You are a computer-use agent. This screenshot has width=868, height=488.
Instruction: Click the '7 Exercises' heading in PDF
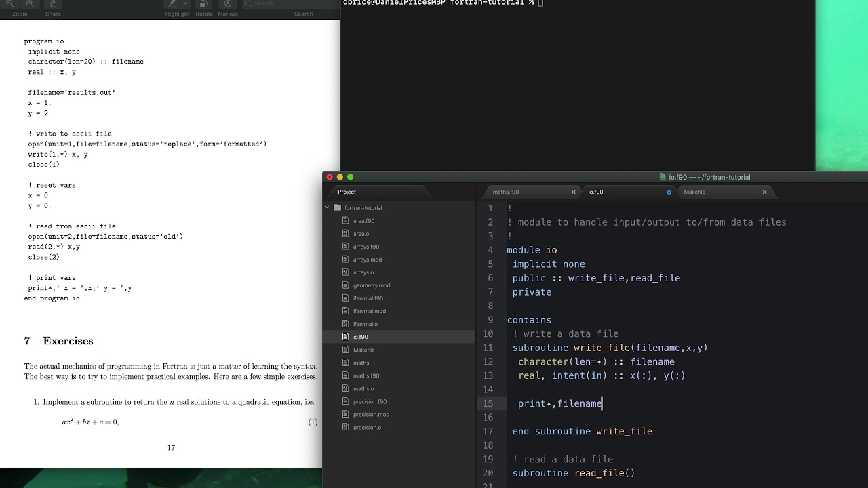tap(59, 341)
